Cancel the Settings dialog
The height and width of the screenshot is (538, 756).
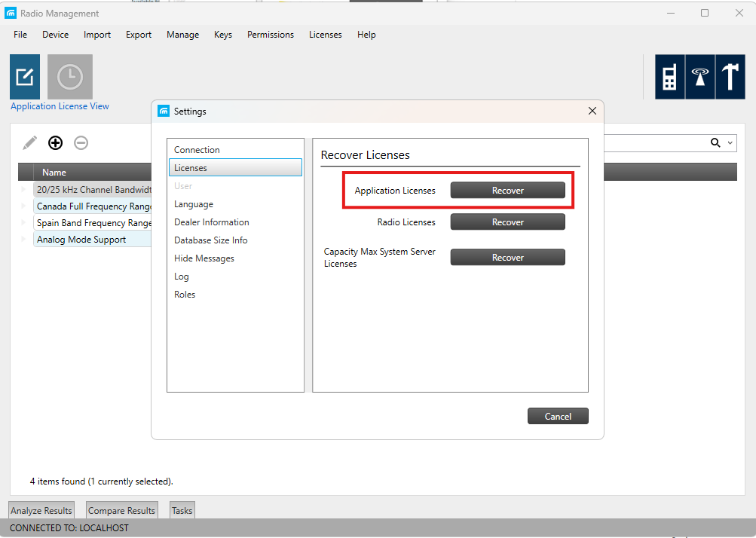pos(558,416)
